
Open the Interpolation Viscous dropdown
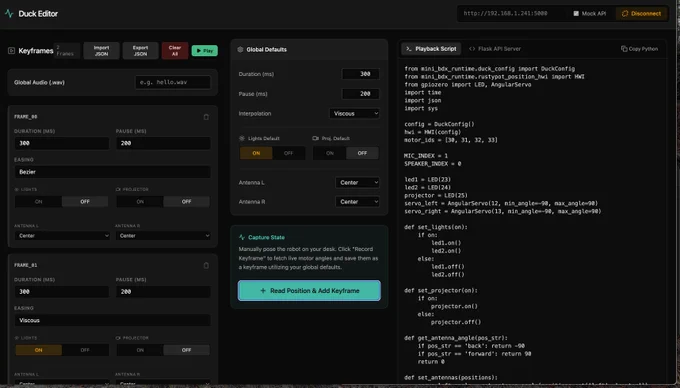[x=354, y=114]
